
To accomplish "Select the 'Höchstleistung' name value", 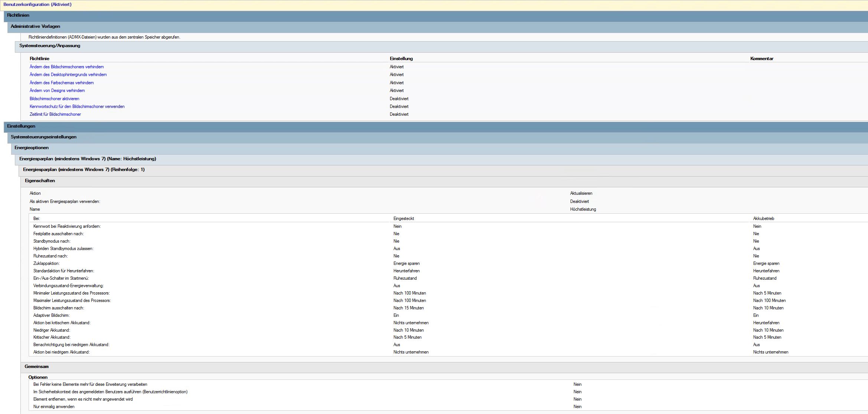I will pyautogui.click(x=583, y=209).
